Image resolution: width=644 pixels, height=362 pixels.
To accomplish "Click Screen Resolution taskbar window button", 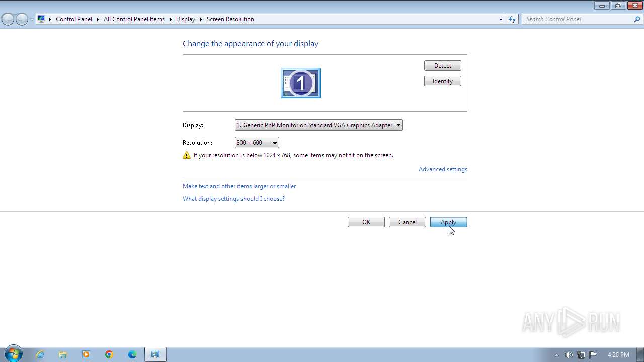I will [155, 354].
